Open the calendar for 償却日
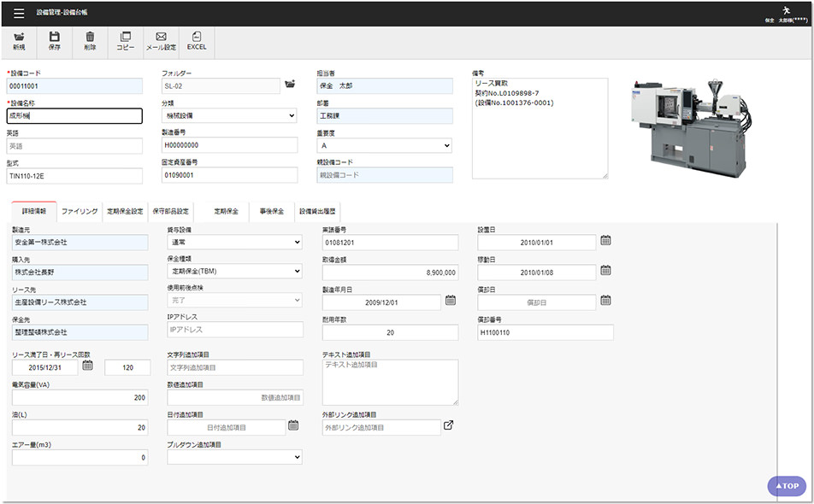The height and width of the screenshot is (504, 814). (605, 300)
